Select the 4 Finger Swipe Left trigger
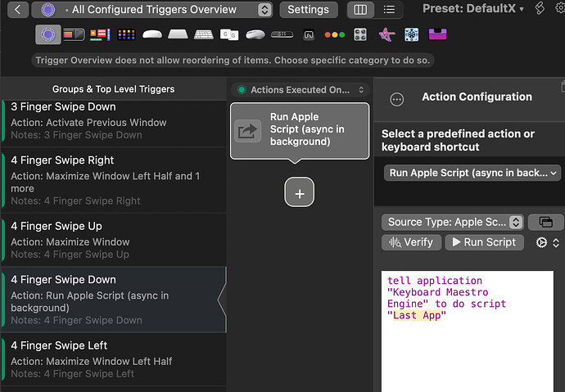Screen dimensions: 565x392 pos(114,359)
